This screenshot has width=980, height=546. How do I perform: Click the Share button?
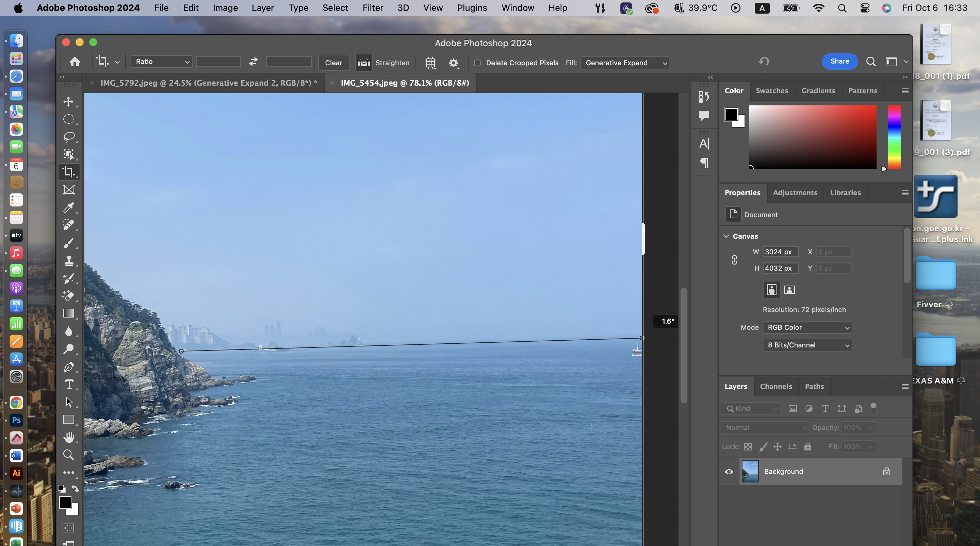pyautogui.click(x=839, y=62)
